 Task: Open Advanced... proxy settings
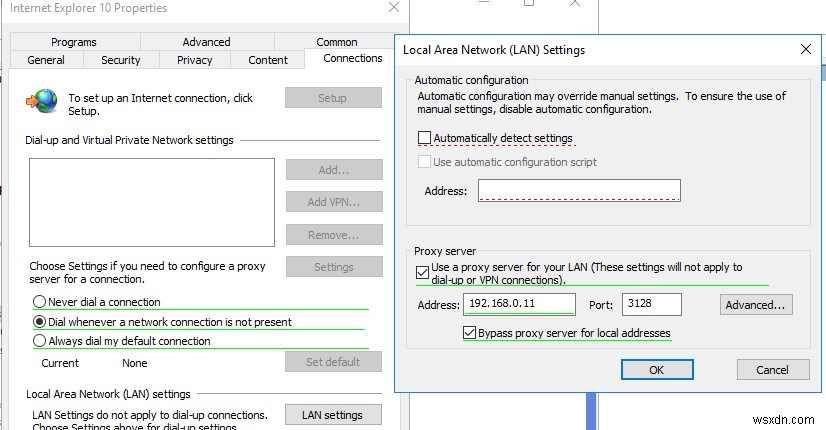pyautogui.click(x=755, y=305)
